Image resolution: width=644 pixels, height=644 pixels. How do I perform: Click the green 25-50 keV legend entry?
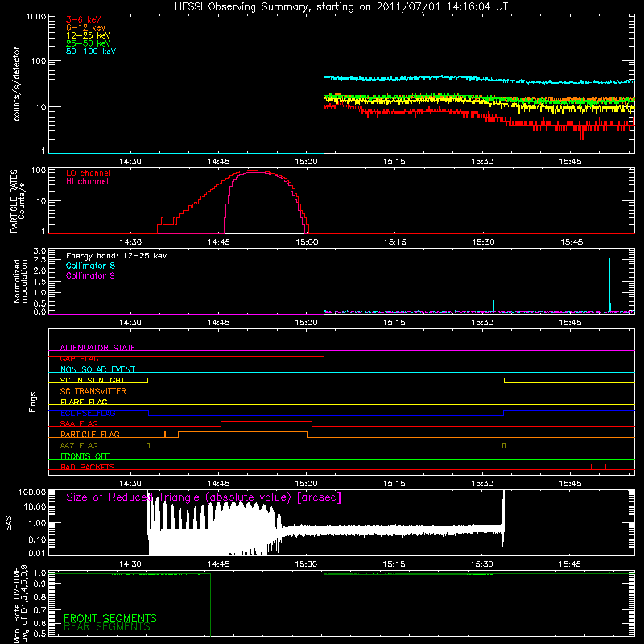pyautogui.click(x=89, y=43)
